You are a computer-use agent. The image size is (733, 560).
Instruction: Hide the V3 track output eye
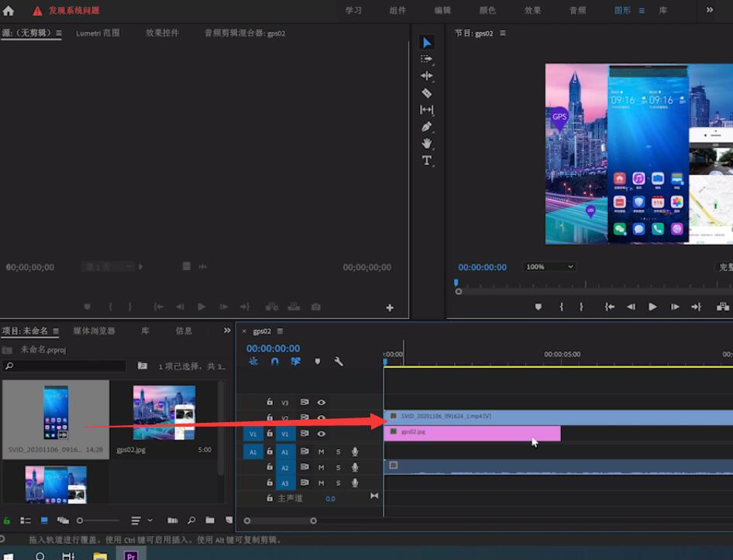(321, 402)
